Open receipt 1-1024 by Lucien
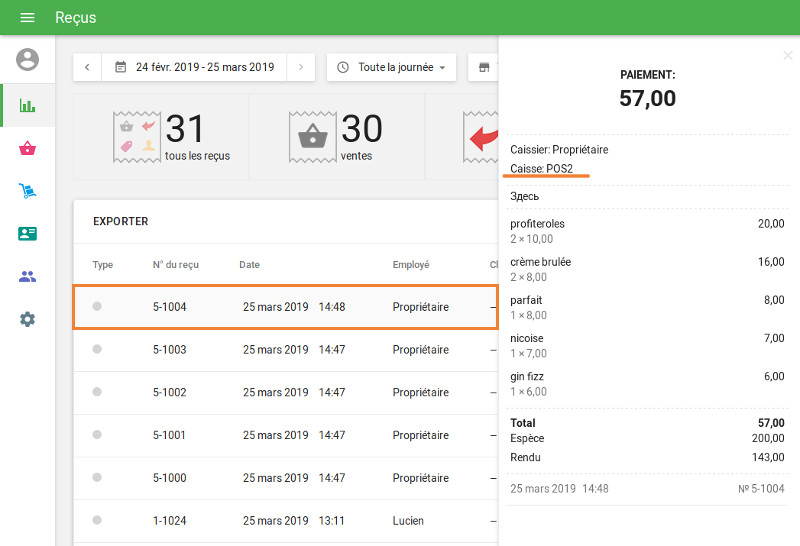The width and height of the screenshot is (800, 546). 285,521
